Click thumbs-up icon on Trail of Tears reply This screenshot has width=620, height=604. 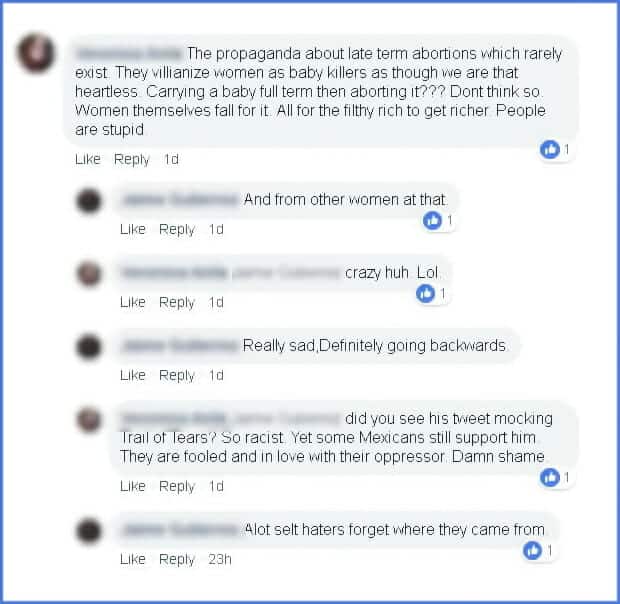tap(550, 477)
